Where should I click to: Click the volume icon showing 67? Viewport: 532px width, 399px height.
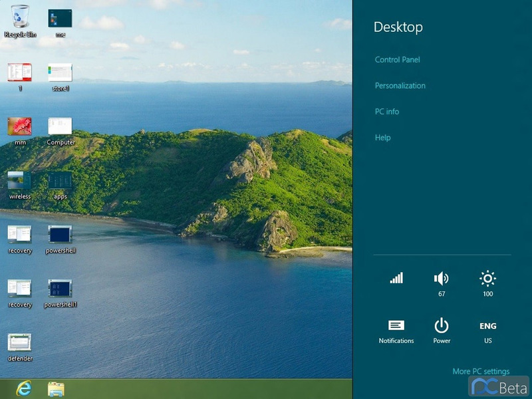(442, 279)
